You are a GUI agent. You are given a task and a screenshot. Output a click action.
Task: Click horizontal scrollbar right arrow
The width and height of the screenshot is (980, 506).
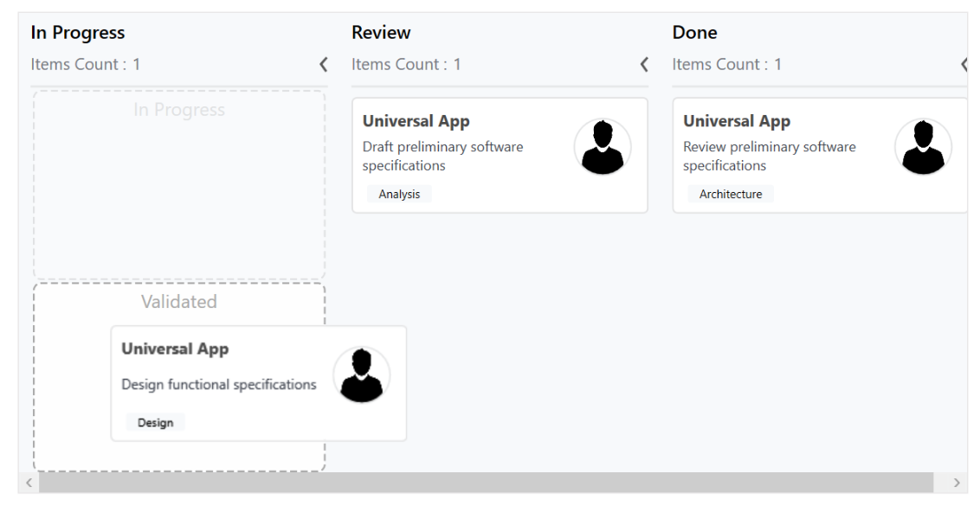pyautogui.click(x=957, y=483)
